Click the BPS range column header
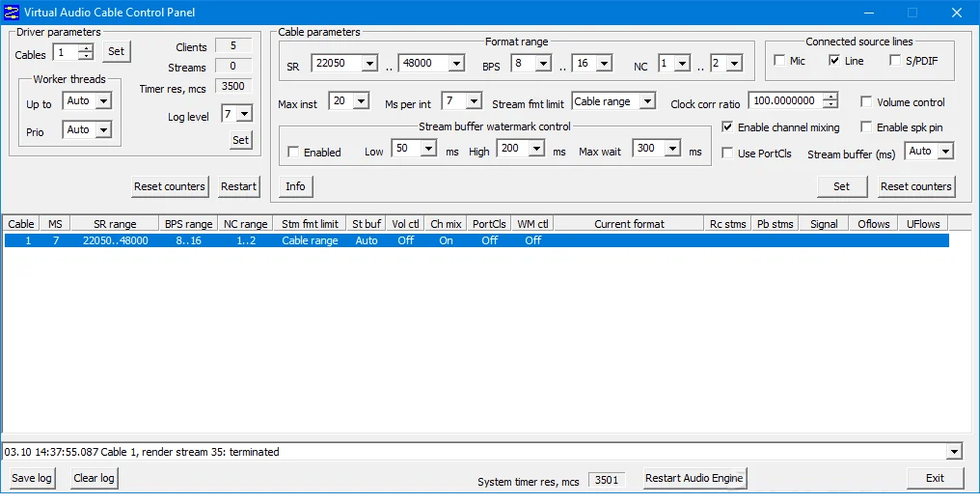 (188, 224)
